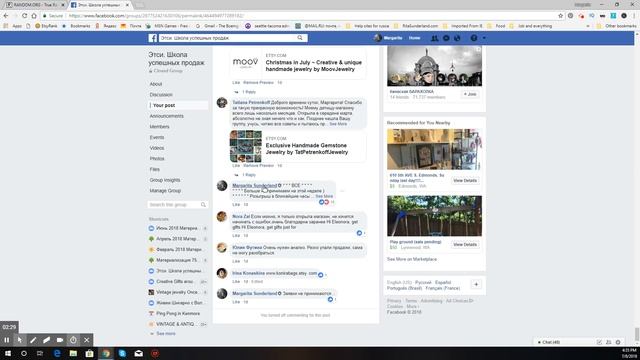Open Discussion in group sidebar
This screenshot has width=640, height=360.
pyautogui.click(x=161, y=95)
